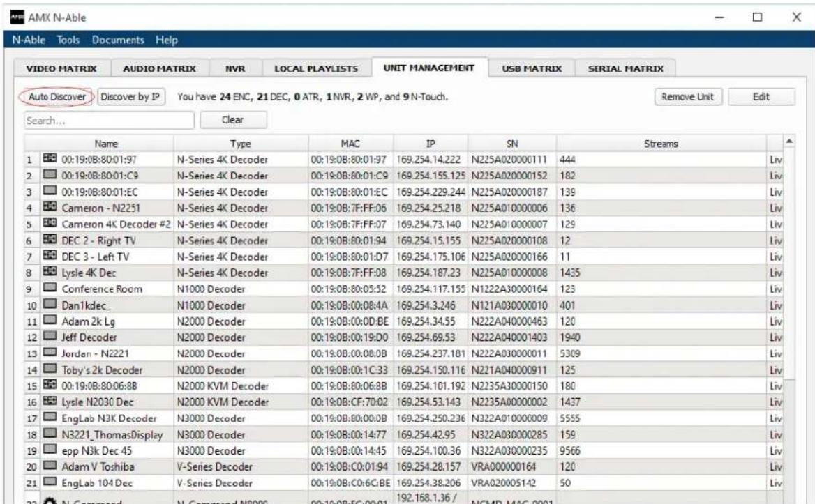Click the Auto Discover button
The width and height of the screenshot is (815, 504).
click(x=57, y=97)
